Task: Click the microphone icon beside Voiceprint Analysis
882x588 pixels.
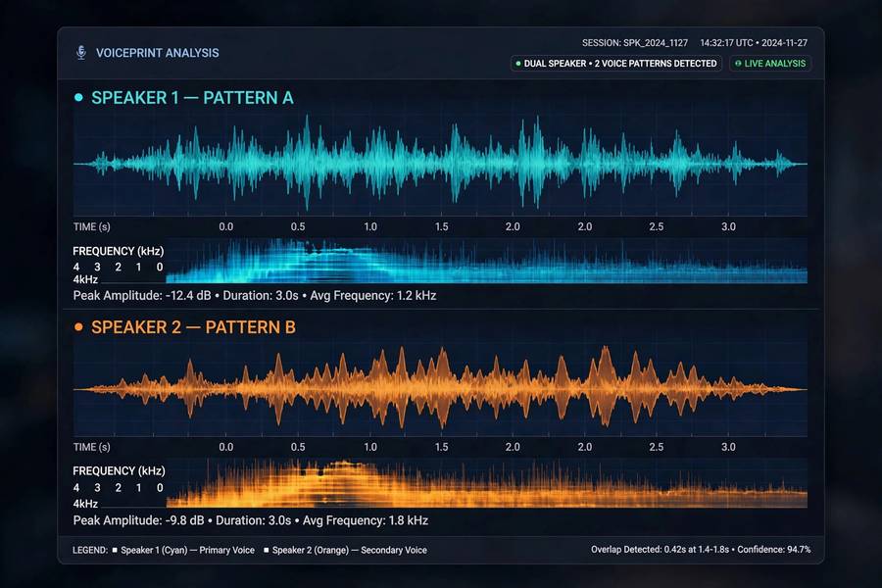Action: coord(81,52)
